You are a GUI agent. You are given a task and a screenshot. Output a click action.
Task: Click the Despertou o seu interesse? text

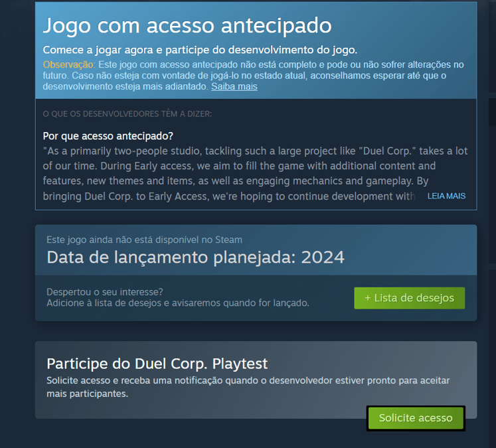pyautogui.click(x=105, y=292)
